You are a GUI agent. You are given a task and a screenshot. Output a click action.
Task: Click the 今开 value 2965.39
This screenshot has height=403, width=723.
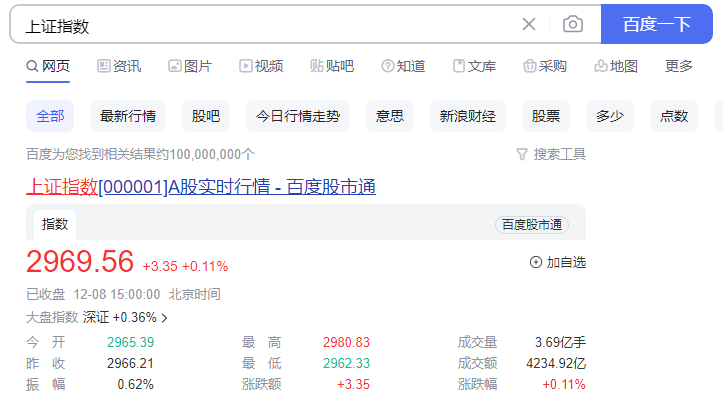pos(130,342)
